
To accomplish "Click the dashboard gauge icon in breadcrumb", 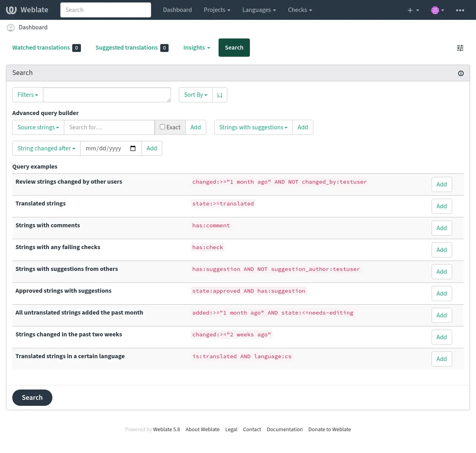I will (x=11, y=27).
